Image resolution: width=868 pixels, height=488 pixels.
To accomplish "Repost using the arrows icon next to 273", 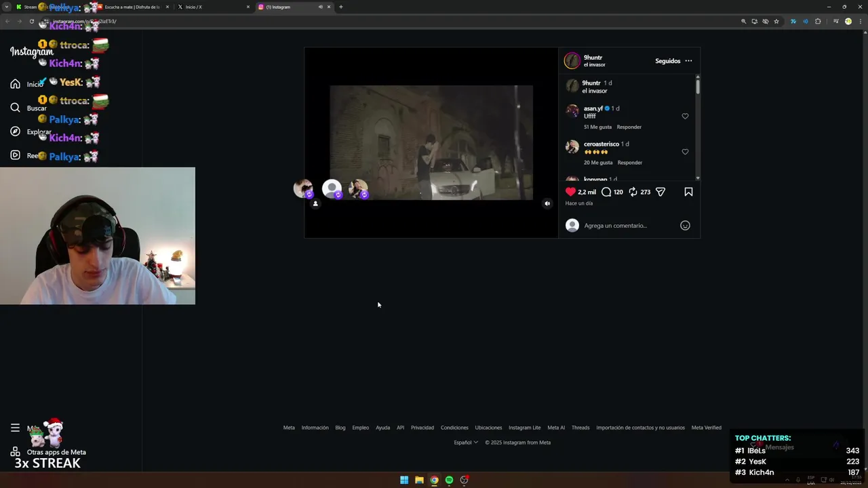I will pos(633,192).
